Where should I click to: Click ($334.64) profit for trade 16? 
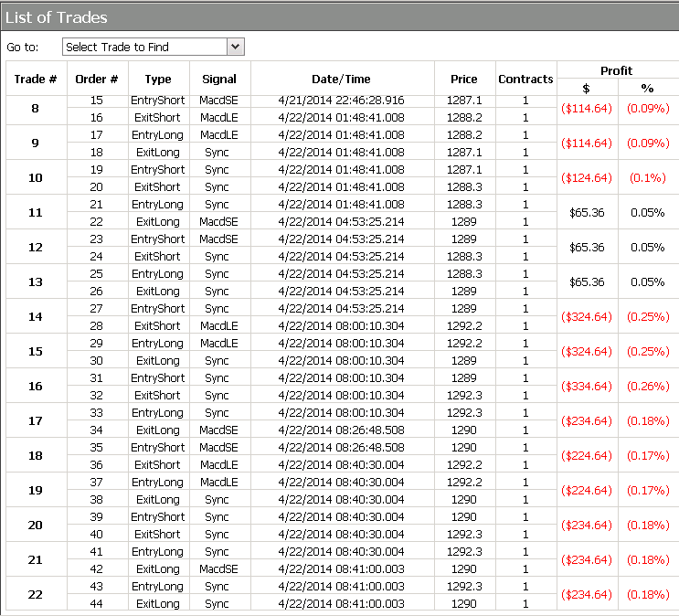587,386
